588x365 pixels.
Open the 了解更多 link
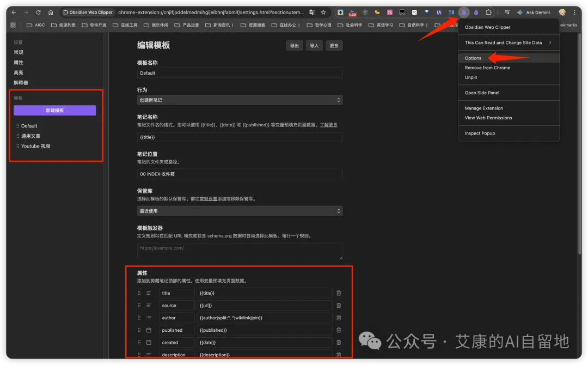(328, 125)
